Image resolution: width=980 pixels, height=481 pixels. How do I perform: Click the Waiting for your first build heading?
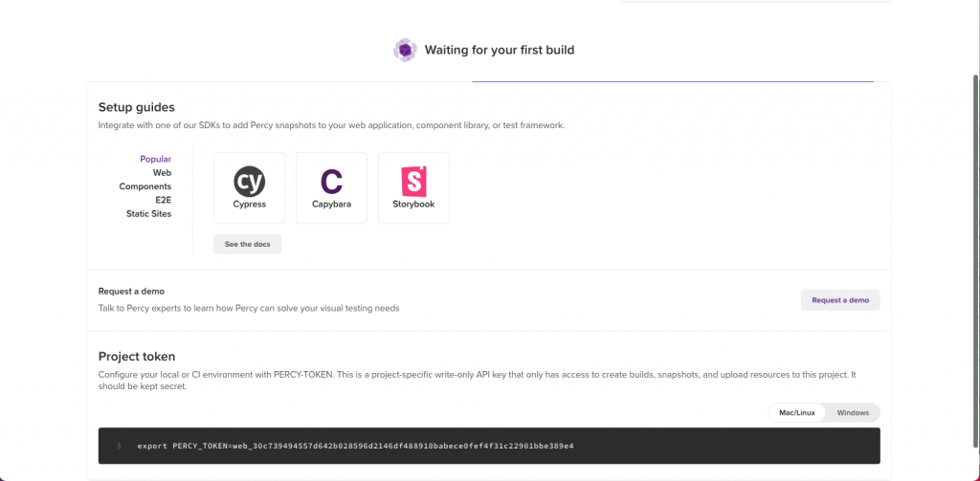[x=500, y=50]
